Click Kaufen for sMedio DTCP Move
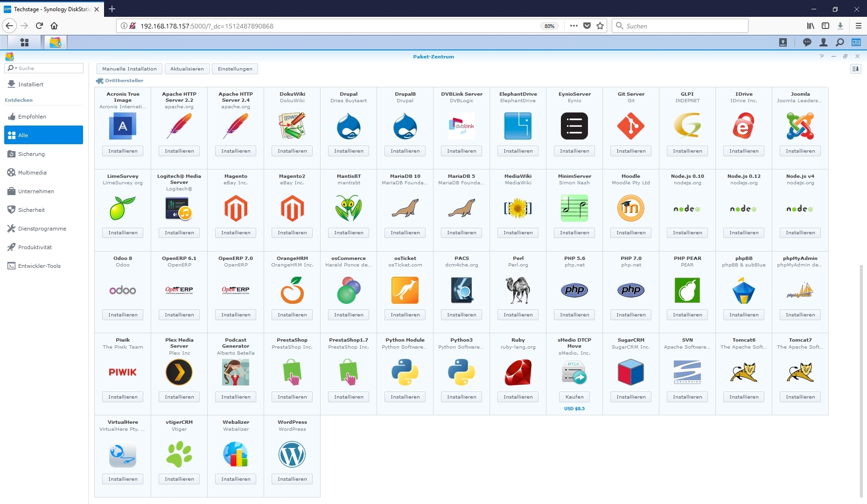Screen dimensions: 867x504 click(574, 397)
